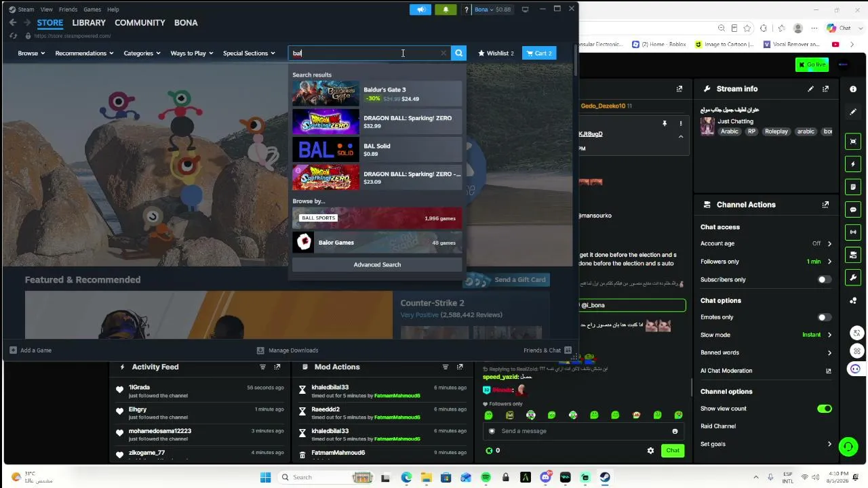This screenshot has width=868, height=488.
Task: Open Steam notifications bell
Action: [x=446, y=9]
